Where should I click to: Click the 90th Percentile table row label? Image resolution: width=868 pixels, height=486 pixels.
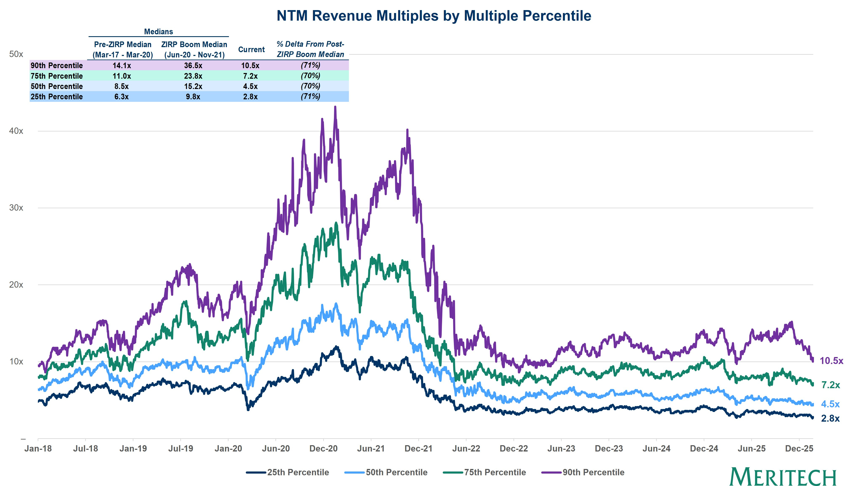coord(57,66)
